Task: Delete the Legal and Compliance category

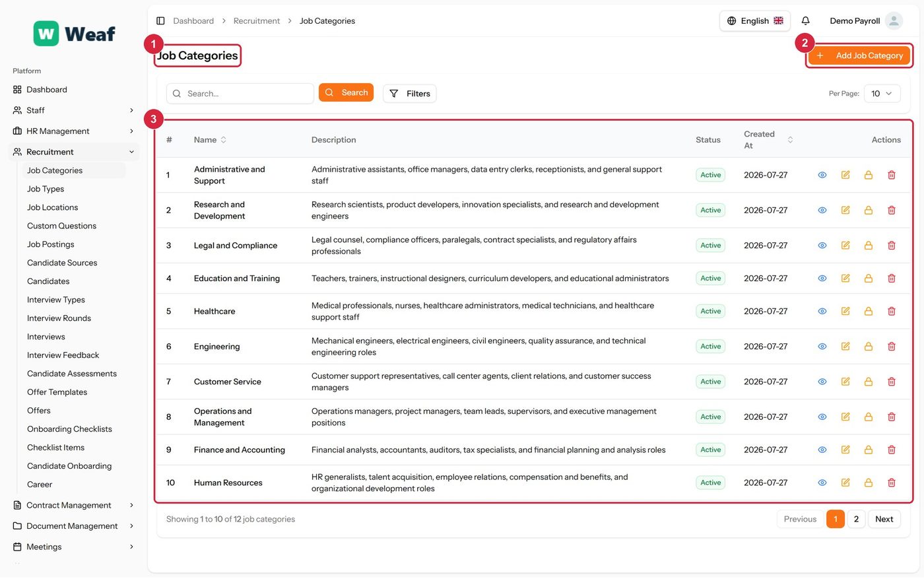Action: [892, 246]
